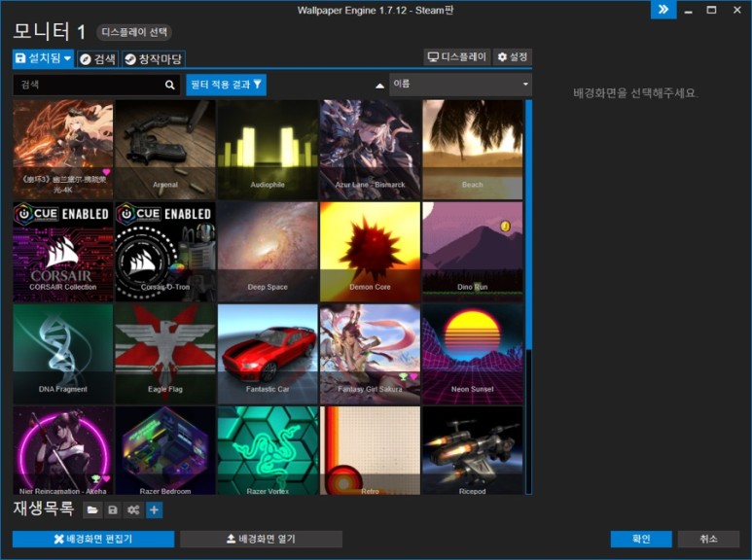Save playlist with floppy disk icon
This screenshot has height=560, width=752.
[x=113, y=510]
